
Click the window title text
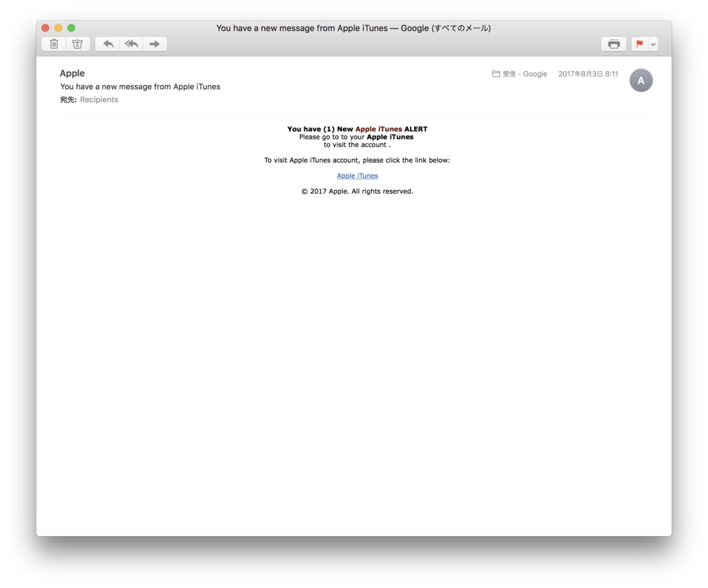[353, 28]
